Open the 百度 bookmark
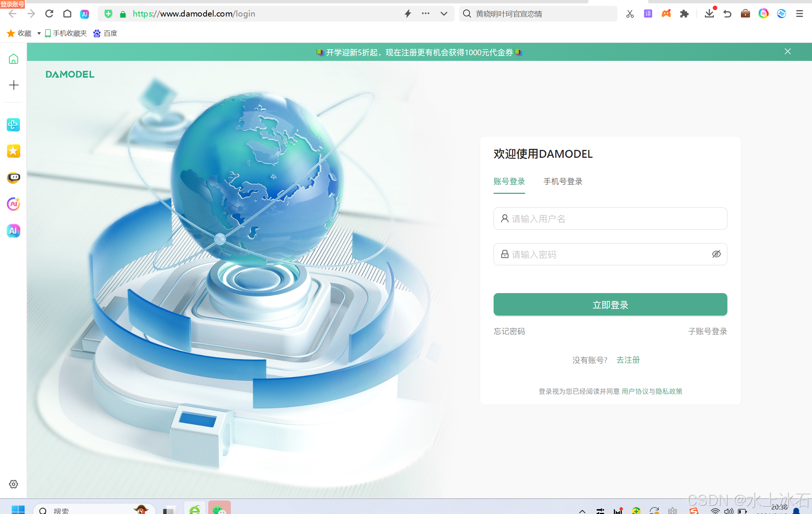The height and width of the screenshot is (514, 812). [x=105, y=33]
